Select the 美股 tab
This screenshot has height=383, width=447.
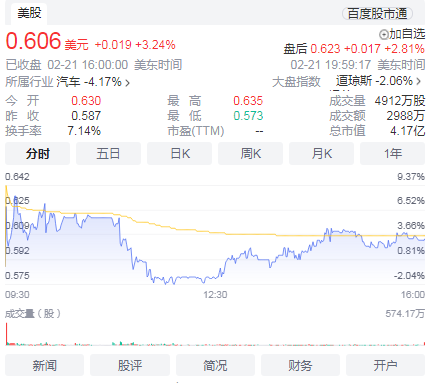pos(29,13)
